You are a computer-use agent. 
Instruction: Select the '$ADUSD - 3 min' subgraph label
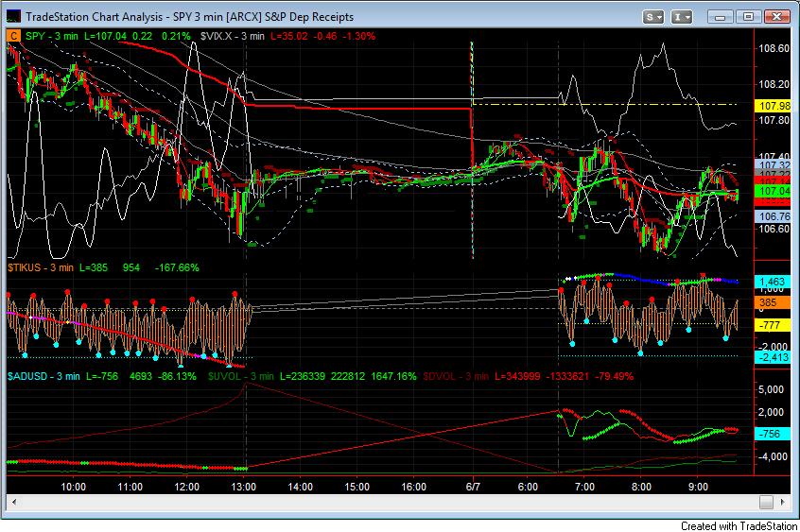click(43, 376)
